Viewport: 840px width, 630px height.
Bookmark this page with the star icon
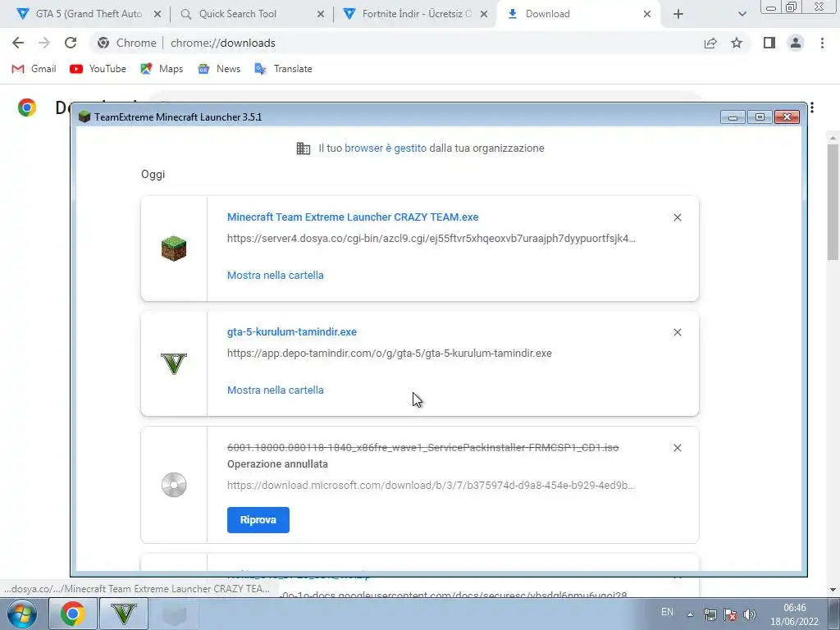pyautogui.click(x=737, y=43)
